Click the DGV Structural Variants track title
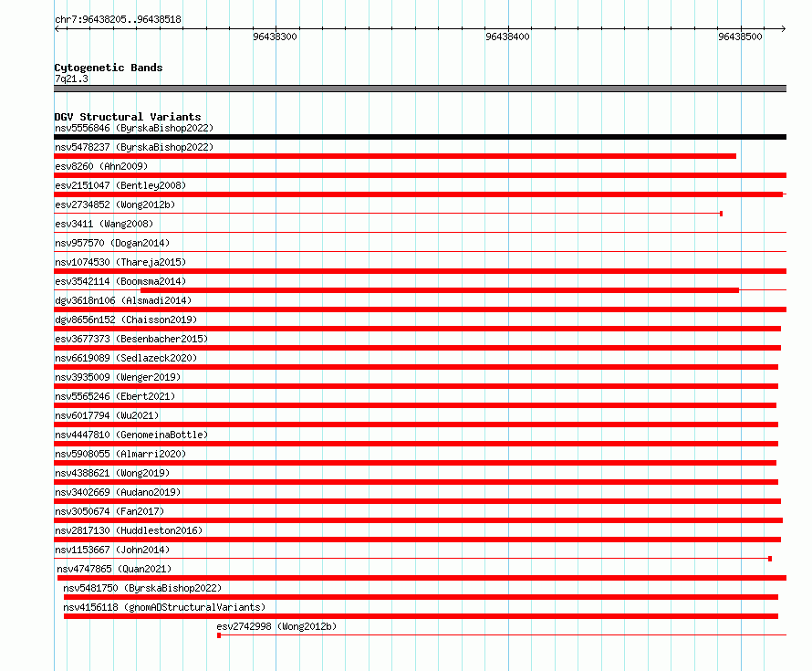The height and width of the screenshot is (671, 812). (x=128, y=117)
